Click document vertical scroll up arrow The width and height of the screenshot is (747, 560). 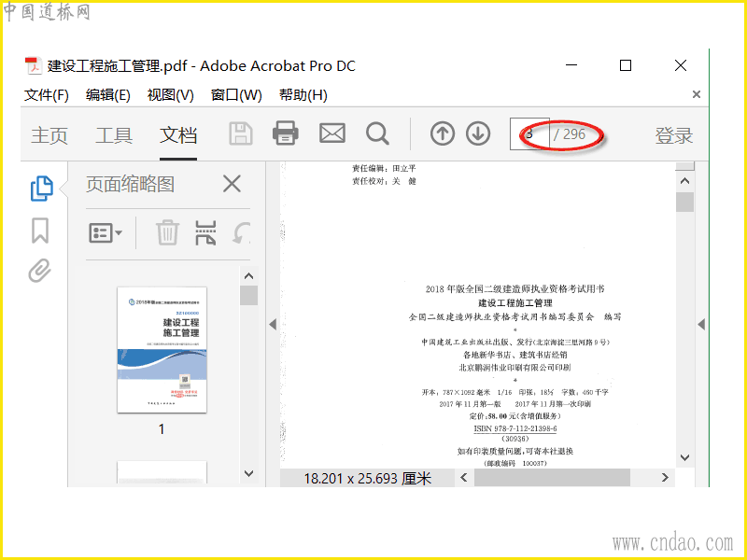[684, 181]
